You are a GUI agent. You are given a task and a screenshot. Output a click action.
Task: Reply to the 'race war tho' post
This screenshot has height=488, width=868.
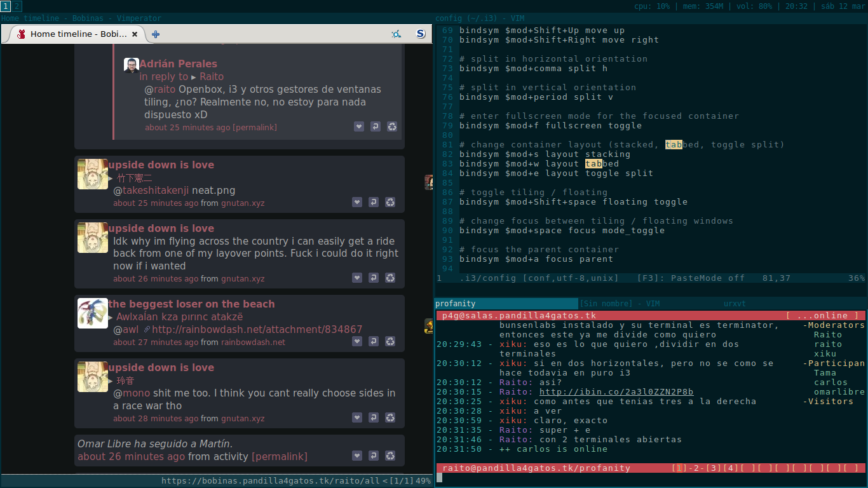click(x=374, y=417)
